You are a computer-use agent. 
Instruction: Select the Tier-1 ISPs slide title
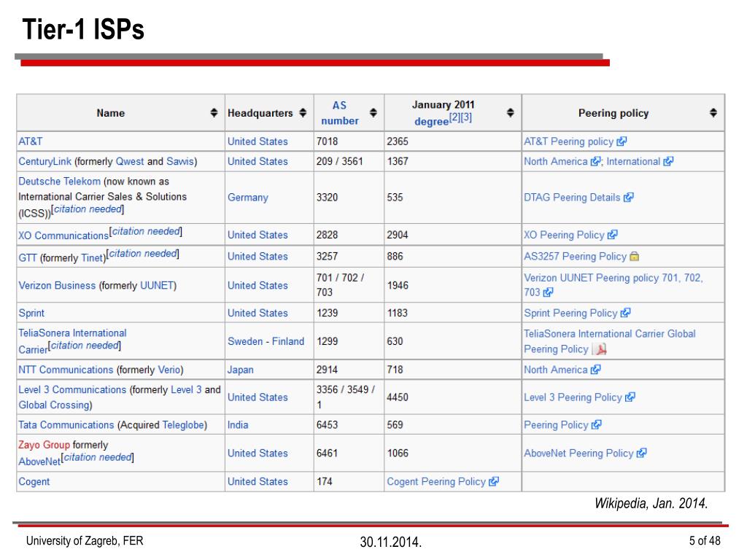[83, 29]
